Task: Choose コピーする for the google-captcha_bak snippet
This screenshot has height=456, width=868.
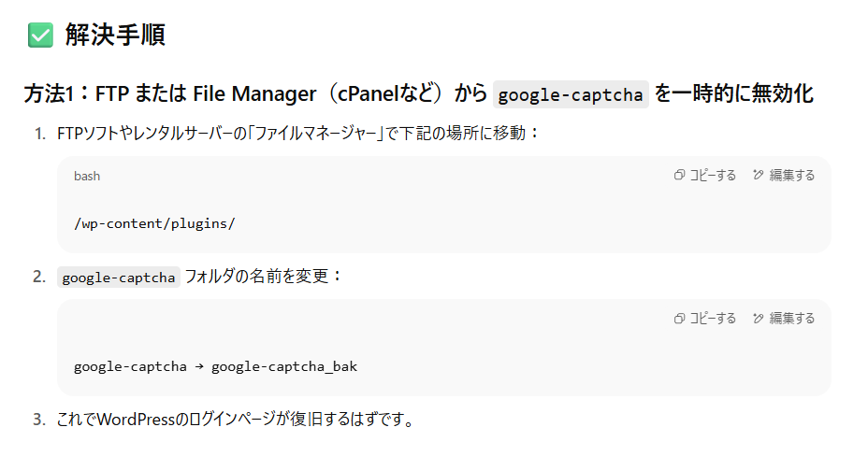Action: (713, 319)
